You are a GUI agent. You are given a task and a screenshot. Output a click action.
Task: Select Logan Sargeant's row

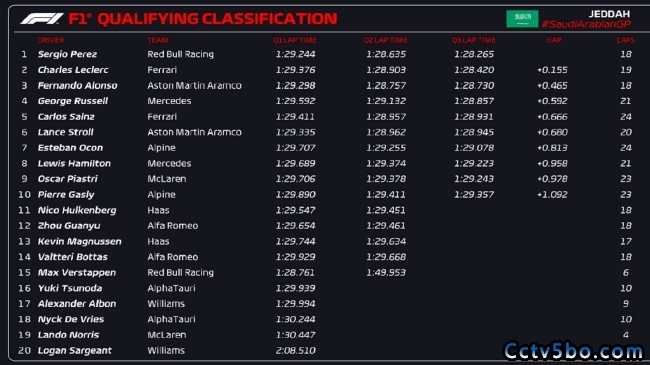click(x=325, y=350)
